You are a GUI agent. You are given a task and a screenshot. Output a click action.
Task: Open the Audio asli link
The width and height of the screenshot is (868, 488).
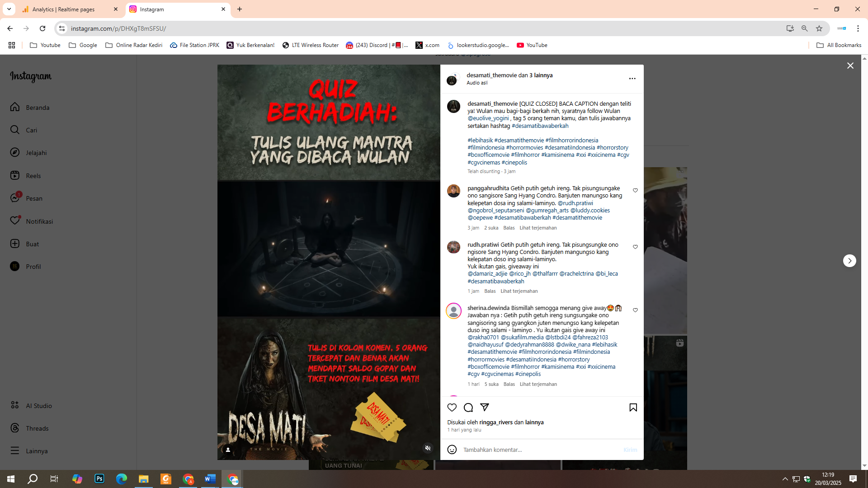[x=477, y=83]
